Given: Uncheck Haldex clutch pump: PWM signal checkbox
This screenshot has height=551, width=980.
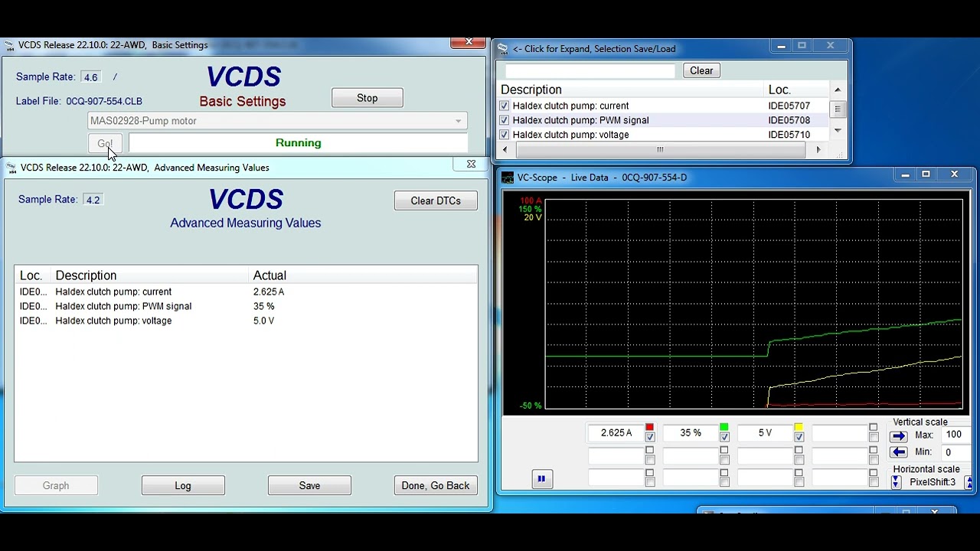Looking at the screenshot, I should 504,120.
